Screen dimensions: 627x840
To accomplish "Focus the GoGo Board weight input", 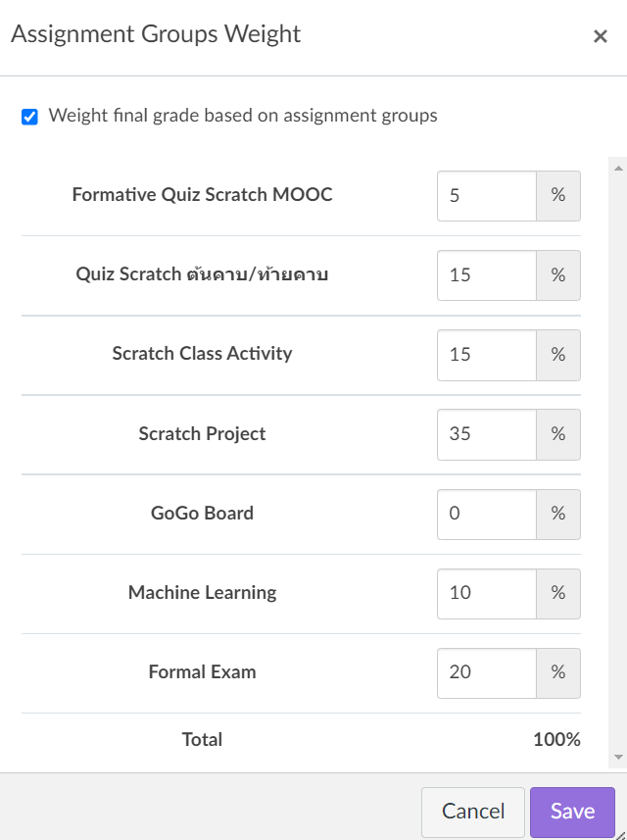I will (x=487, y=514).
